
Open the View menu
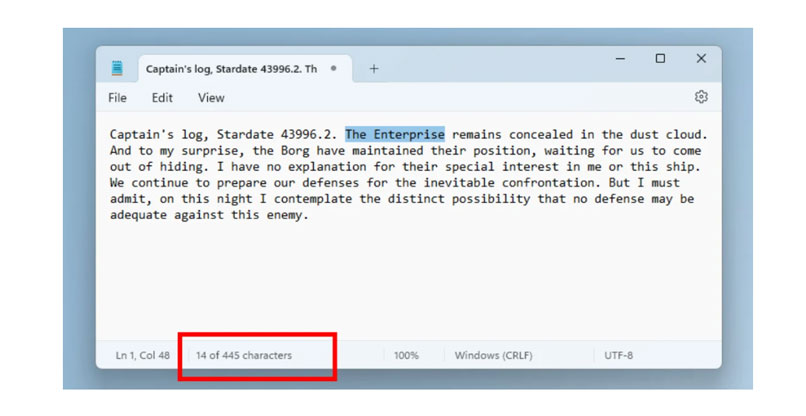click(211, 98)
